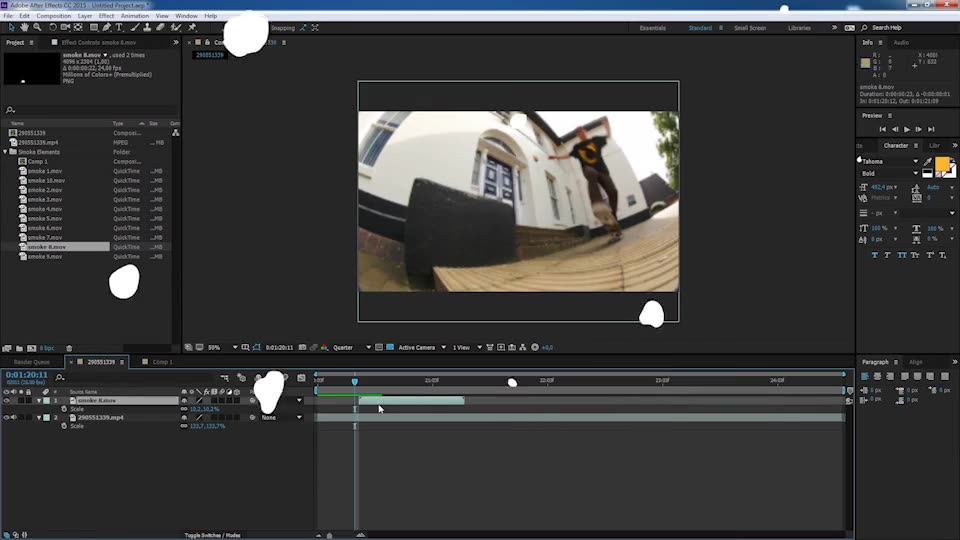The width and height of the screenshot is (960, 540).
Task: Select the Rectangle shape tool
Action: tap(94, 28)
